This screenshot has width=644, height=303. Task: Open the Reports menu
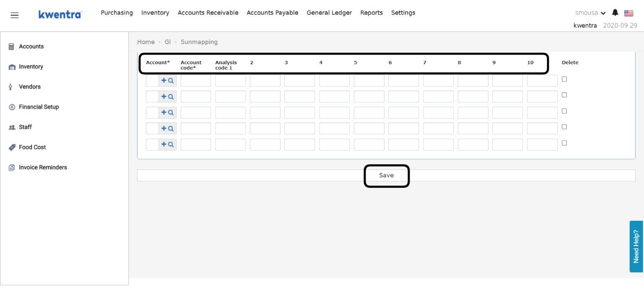coord(371,13)
